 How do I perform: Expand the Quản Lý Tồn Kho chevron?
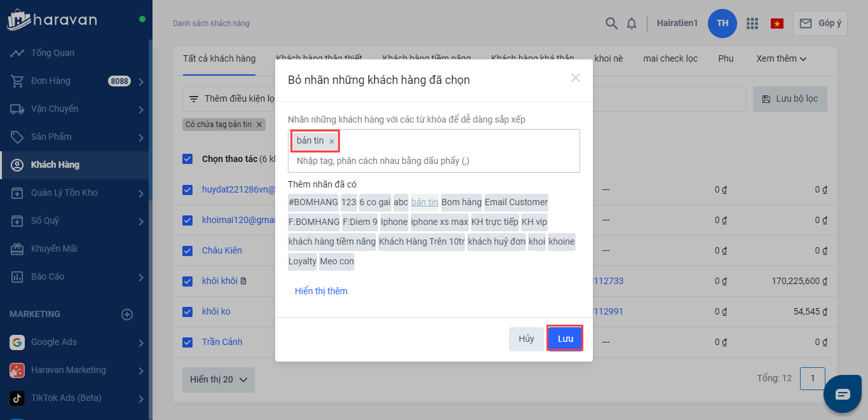140,193
